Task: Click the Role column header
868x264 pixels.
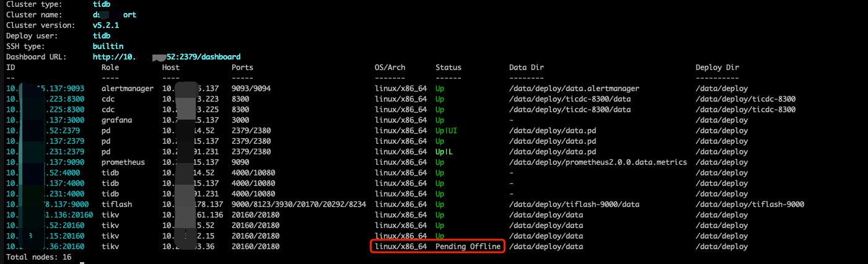Action: [110, 67]
